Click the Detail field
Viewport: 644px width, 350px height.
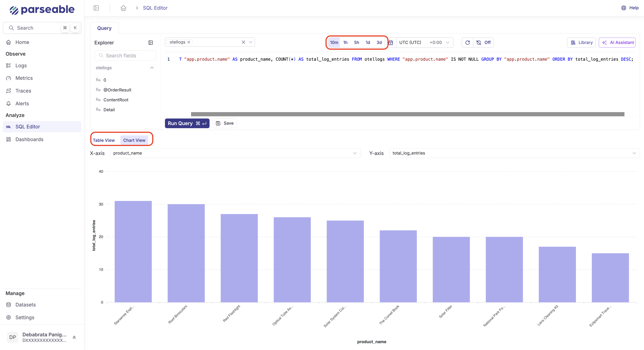109,109
